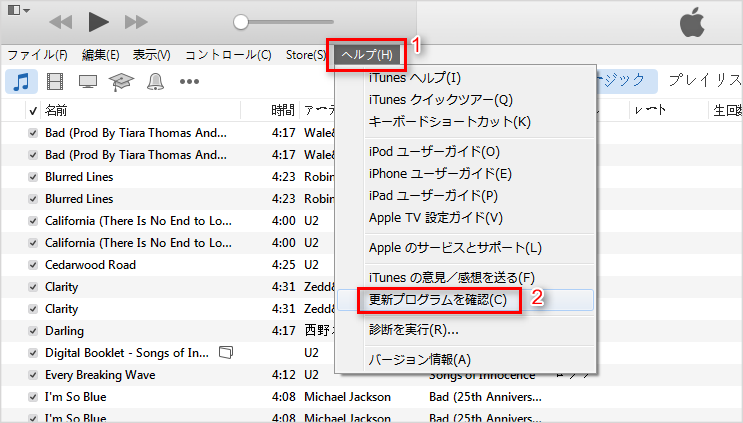Open the Store(S) menu
Image resolution: width=743 pixels, height=423 pixels.
click(x=306, y=55)
